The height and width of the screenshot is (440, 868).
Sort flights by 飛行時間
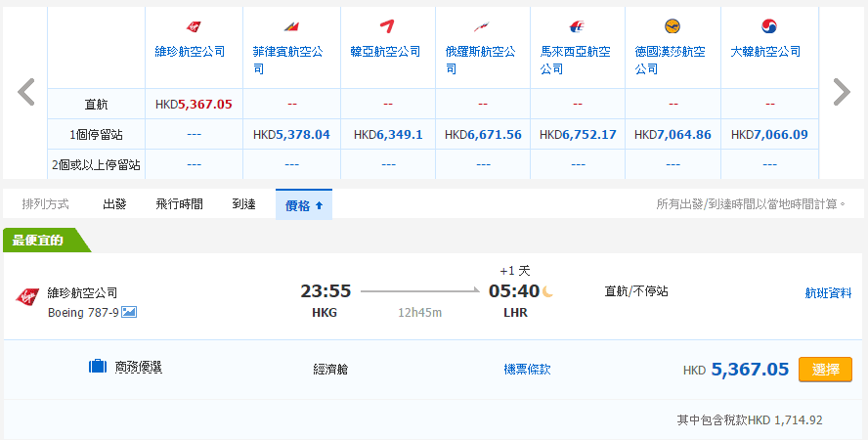point(179,204)
